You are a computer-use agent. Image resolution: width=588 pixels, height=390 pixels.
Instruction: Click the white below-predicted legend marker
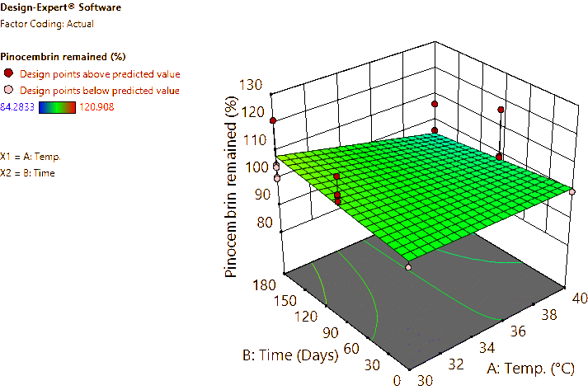click(x=8, y=90)
